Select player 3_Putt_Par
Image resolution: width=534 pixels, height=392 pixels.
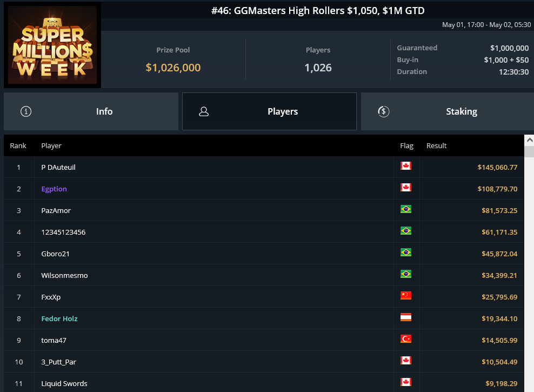tap(58, 362)
